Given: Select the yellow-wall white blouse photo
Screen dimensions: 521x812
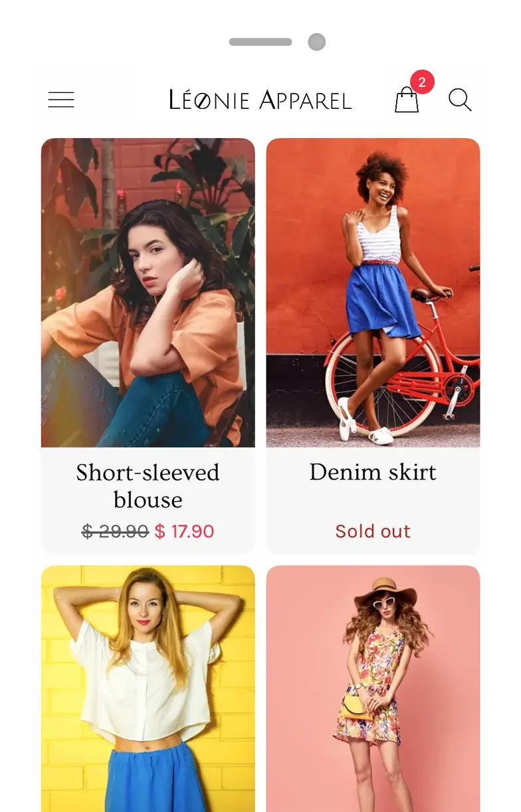Looking at the screenshot, I should coord(148,688).
